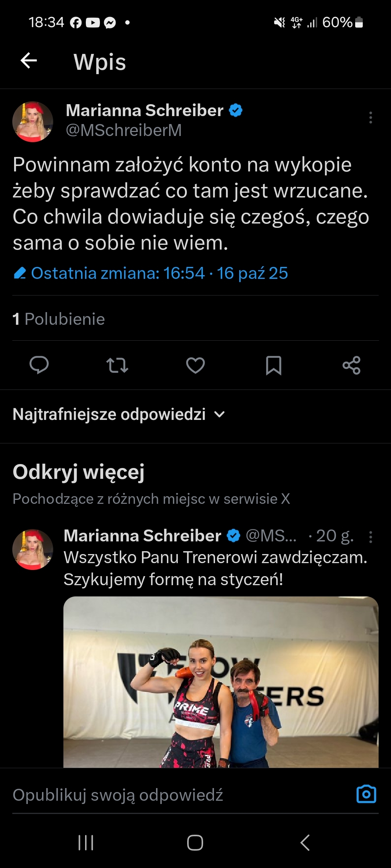Tap the share icon
The image size is (391, 868).
(x=352, y=365)
